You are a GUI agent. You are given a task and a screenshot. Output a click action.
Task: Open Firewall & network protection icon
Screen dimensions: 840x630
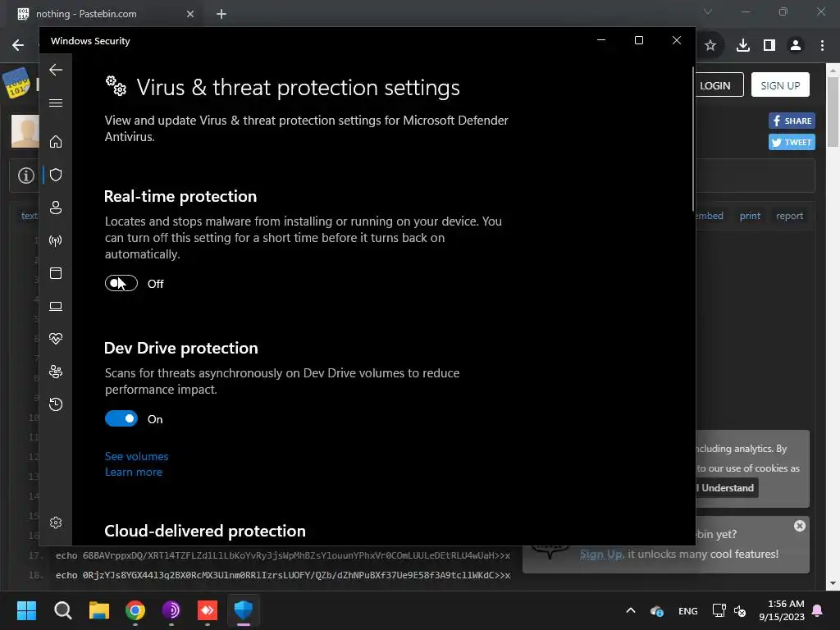pyautogui.click(x=56, y=240)
